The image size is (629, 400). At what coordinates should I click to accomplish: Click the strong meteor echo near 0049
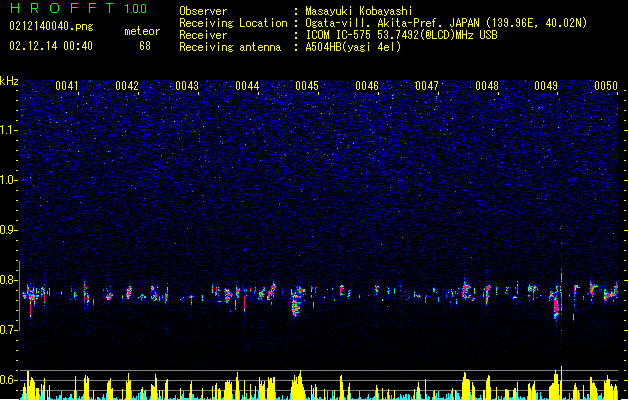pyautogui.click(x=557, y=305)
